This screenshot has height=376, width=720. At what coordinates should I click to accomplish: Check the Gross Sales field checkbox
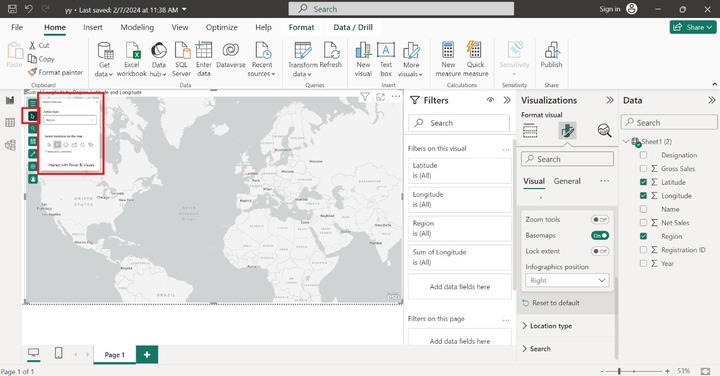tap(643, 168)
